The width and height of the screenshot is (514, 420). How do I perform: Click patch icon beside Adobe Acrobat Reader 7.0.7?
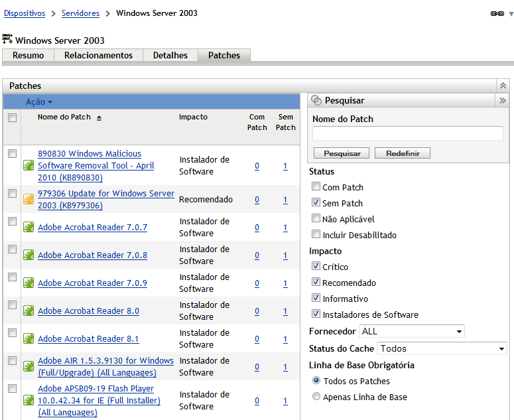point(29,227)
